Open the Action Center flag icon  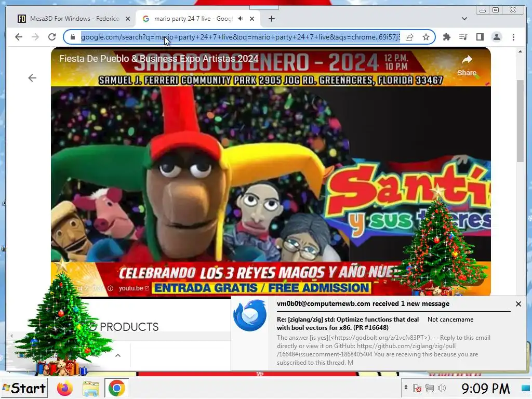point(417,388)
